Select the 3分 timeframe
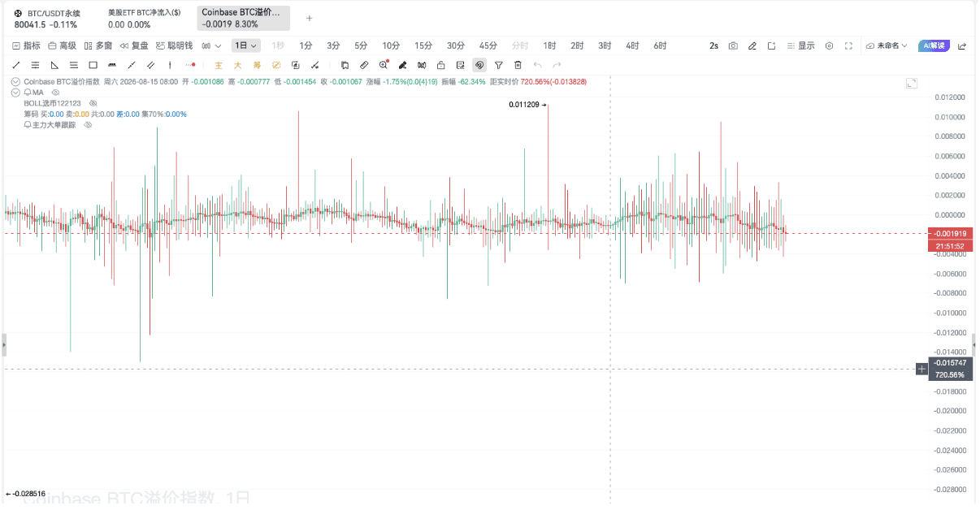 (333, 46)
